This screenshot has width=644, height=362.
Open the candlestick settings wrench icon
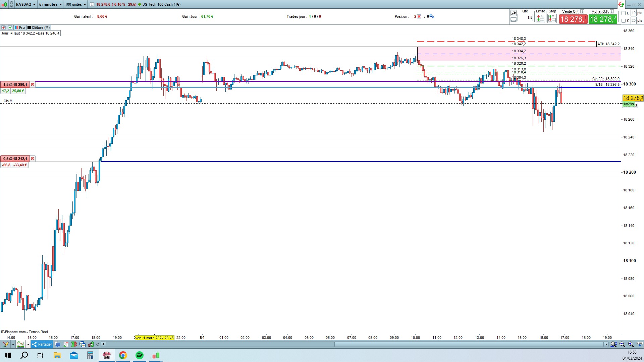(x=91, y=344)
